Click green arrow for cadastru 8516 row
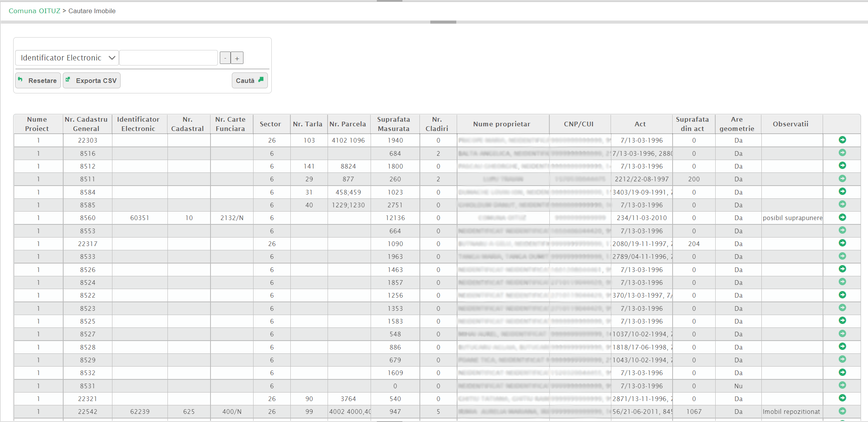The width and height of the screenshot is (868, 422). 842,153
